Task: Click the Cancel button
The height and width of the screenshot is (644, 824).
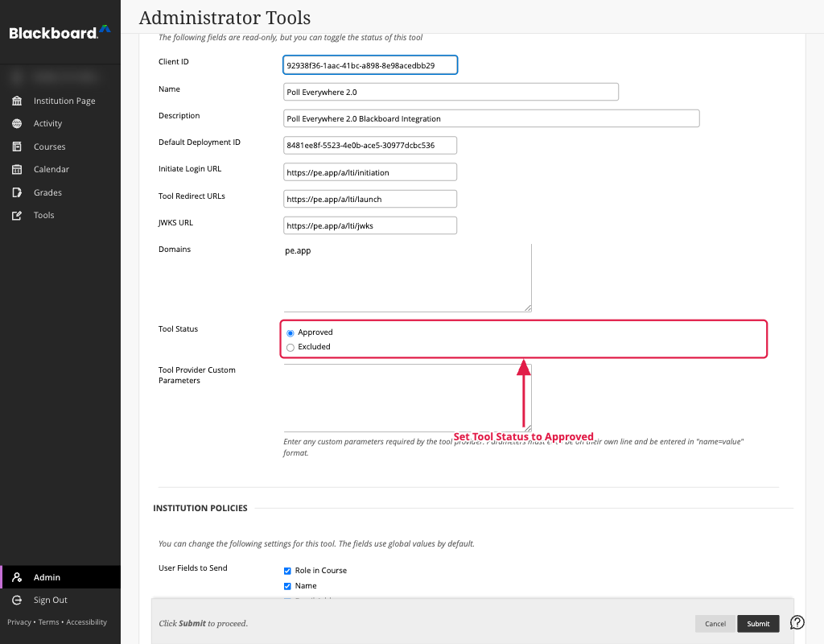Action: (x=715, y=624)
